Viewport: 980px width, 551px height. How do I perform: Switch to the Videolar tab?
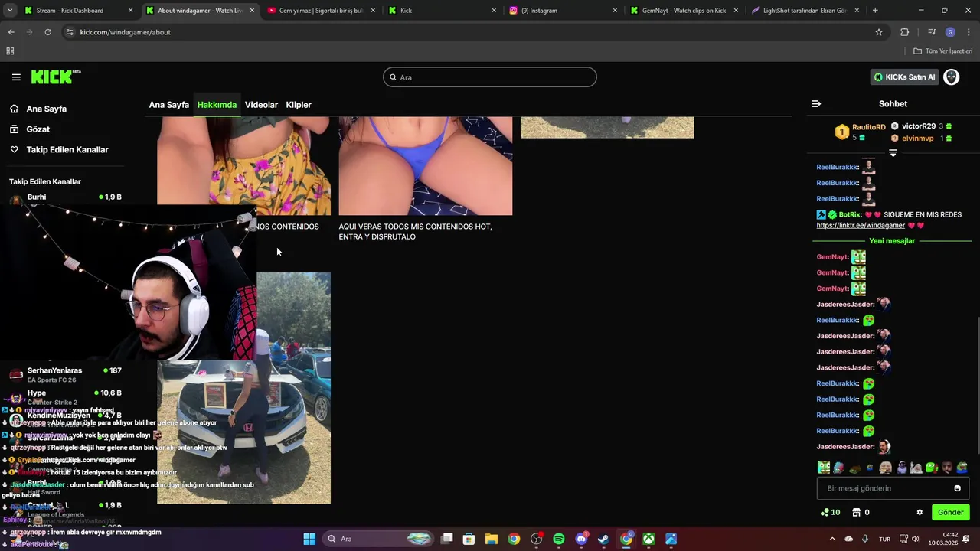point(261,105)
